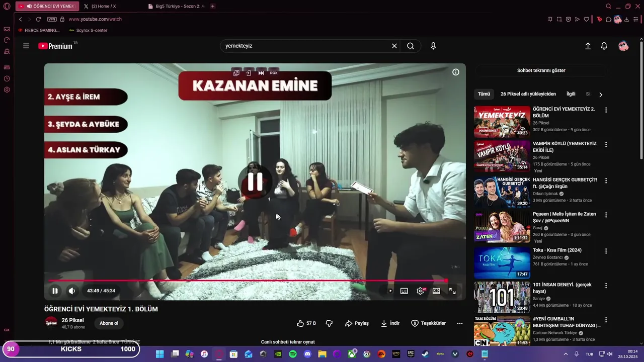Mute the video using the speaker icon
This screenshot has width=644, height=362.
pos(72,291)
